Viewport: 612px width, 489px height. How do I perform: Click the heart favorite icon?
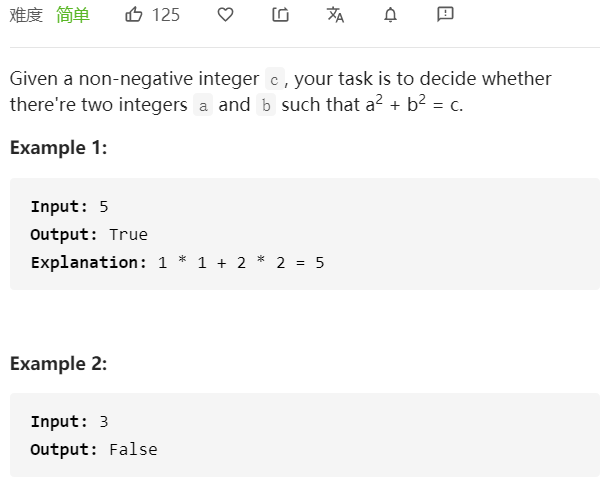[225, 15]
